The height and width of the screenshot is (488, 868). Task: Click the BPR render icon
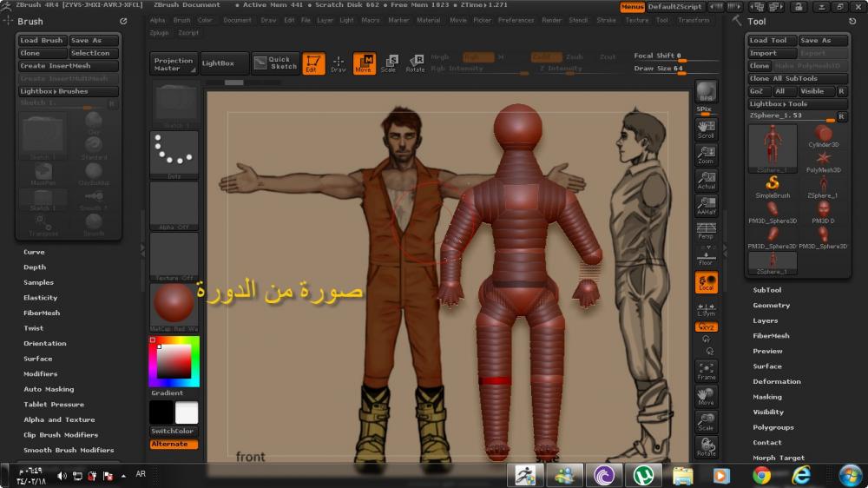point(706,92)
